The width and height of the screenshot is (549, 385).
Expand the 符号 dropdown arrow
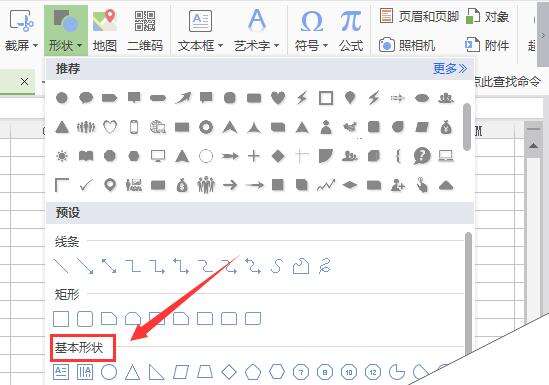(325, 46)
